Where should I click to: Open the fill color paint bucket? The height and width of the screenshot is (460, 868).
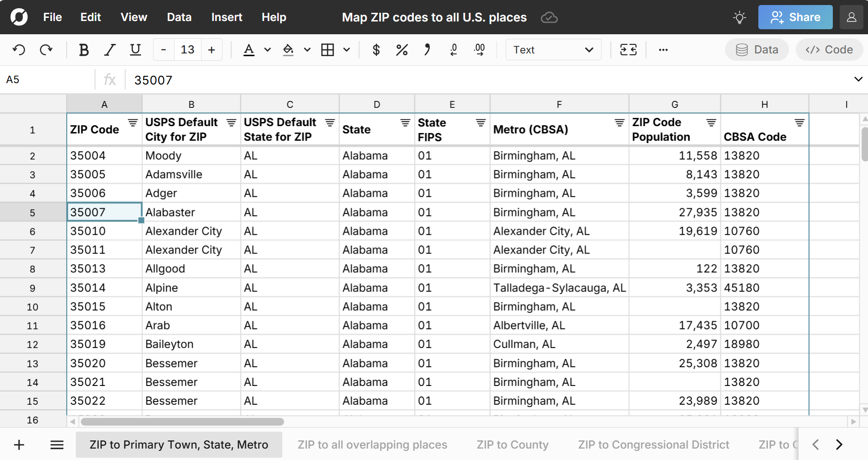288,50
